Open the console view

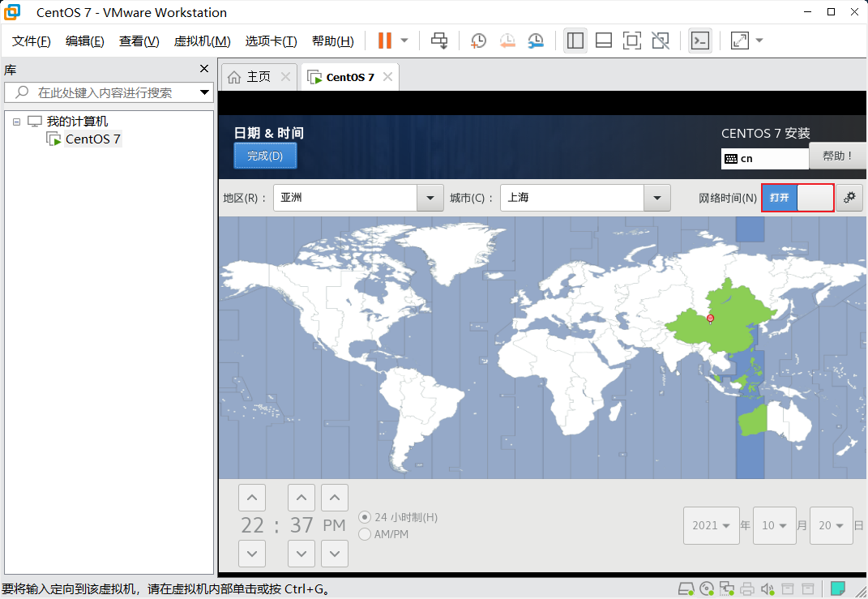(700, 41)
